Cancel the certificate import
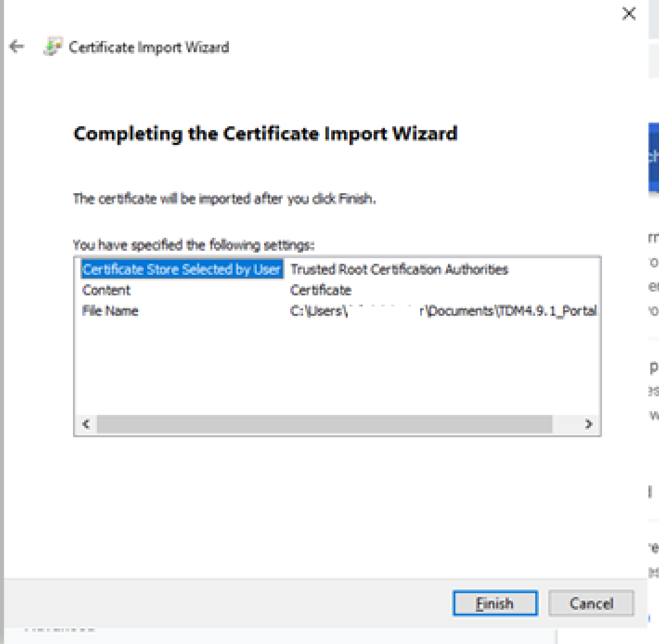Screen dimensions: 659x644 (x=591, y=603)
